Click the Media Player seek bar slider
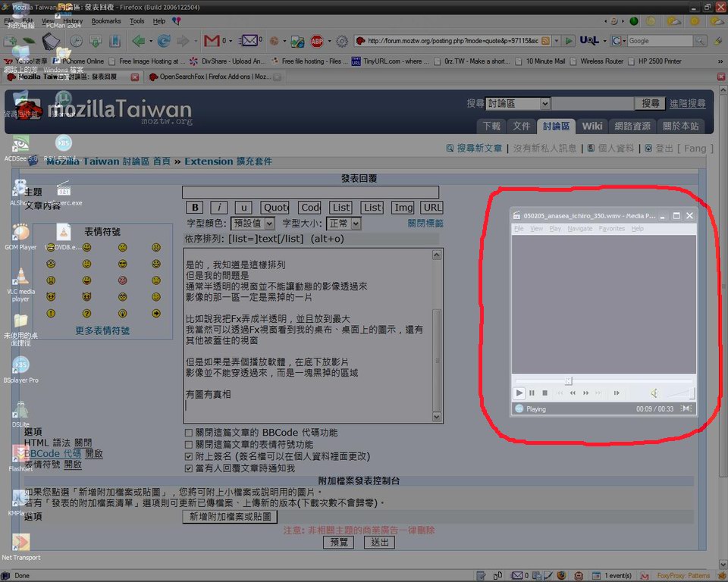Image resolution: width=728 pixels, height=582 pixels. [568, 380]
